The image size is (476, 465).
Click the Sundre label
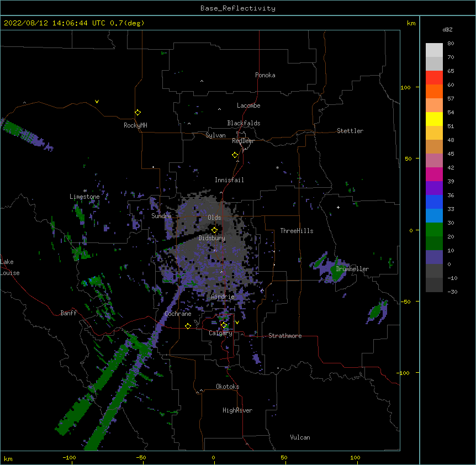tap(161, 216)
